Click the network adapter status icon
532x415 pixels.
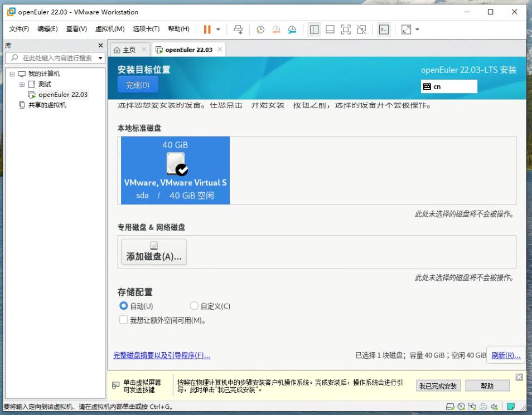[472, 407]
